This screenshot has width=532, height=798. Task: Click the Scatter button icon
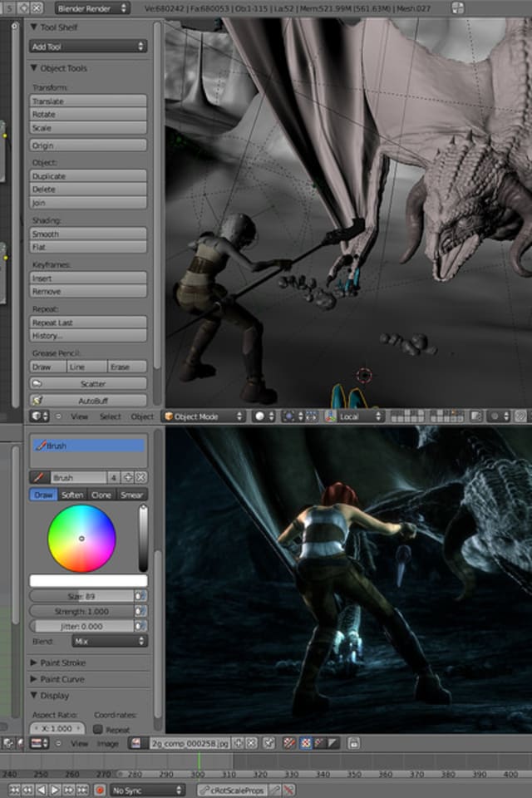(37, 384)
